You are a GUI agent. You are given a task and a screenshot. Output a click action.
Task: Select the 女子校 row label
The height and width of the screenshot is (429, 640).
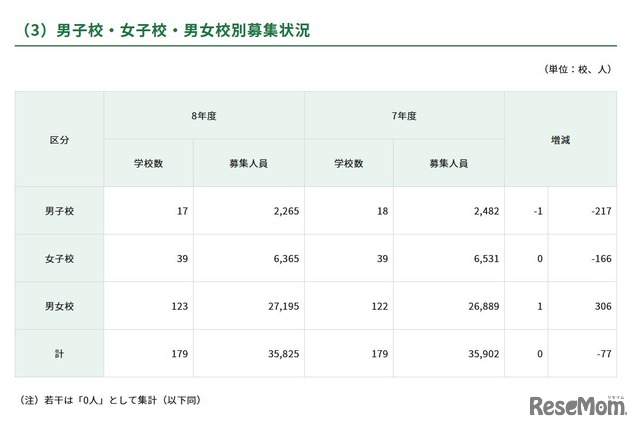[x=59, y=258]
